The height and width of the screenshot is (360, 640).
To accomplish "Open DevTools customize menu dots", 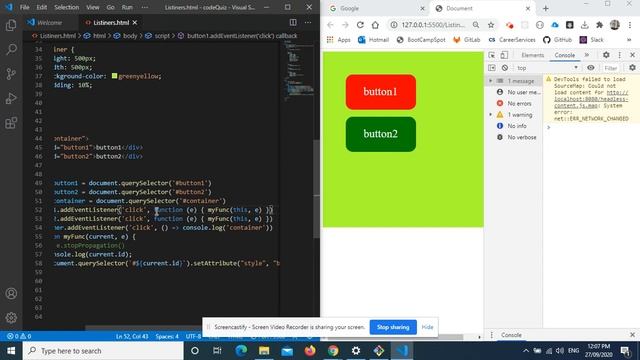I will click(x=619, y=55).
